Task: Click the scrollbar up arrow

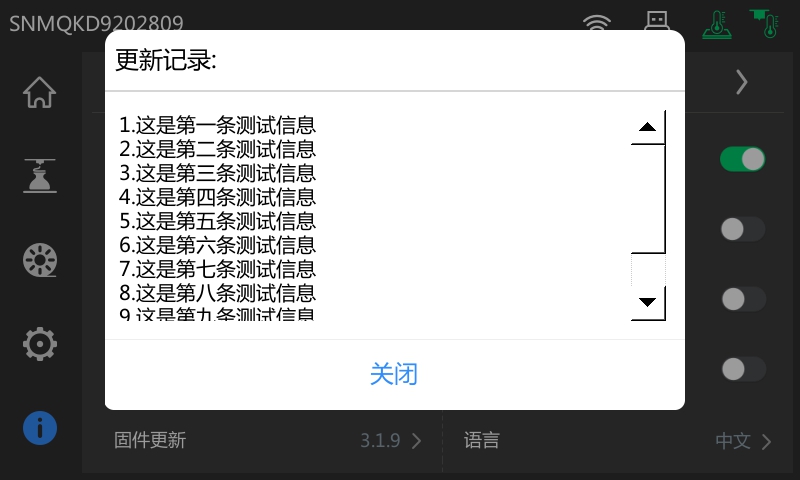Action: click(x=648, y=127)
